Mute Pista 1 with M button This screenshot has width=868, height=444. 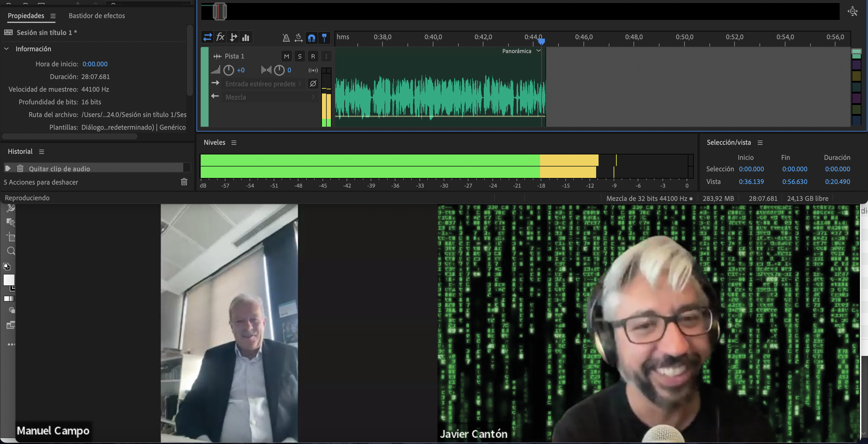click(286, 56)
